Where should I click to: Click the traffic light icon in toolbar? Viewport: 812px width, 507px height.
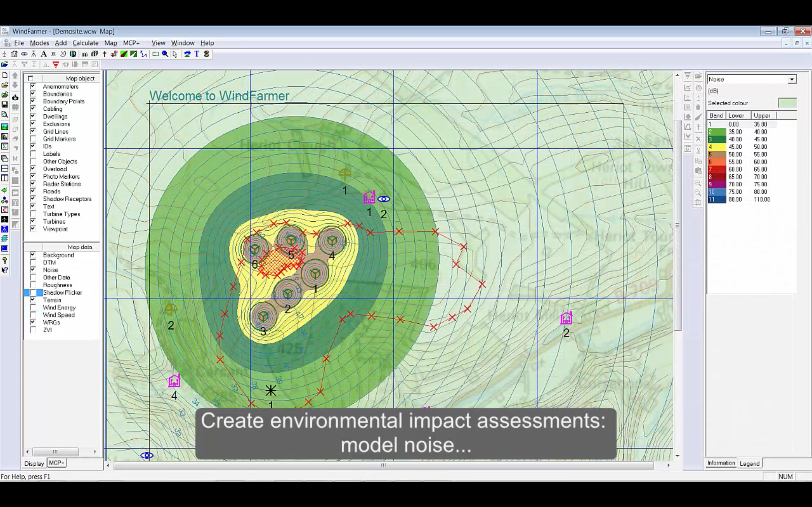click(x=206, y=54)
